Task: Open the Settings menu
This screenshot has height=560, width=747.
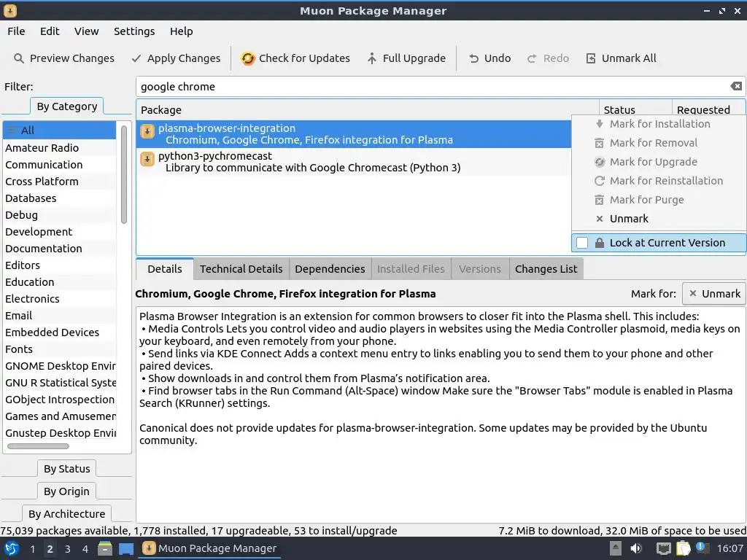Action: [x=134, y=31]
